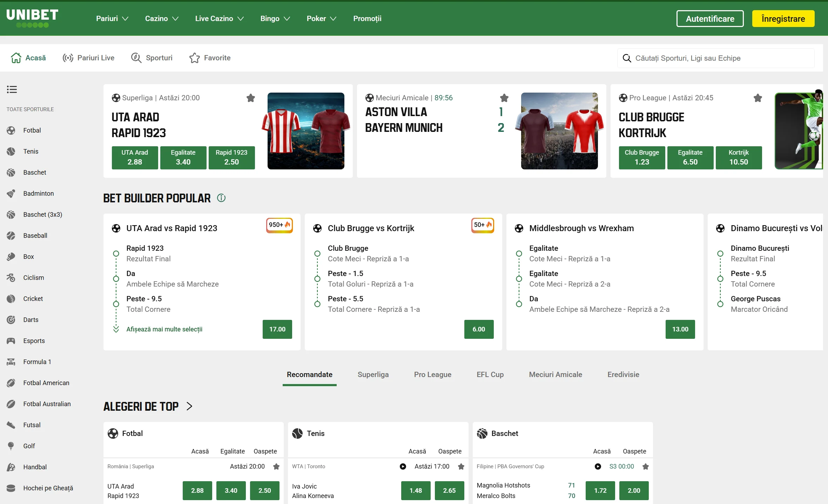Add the 13.00 bet builder for Middlesbrough vs Wrexham

(680, 329)
